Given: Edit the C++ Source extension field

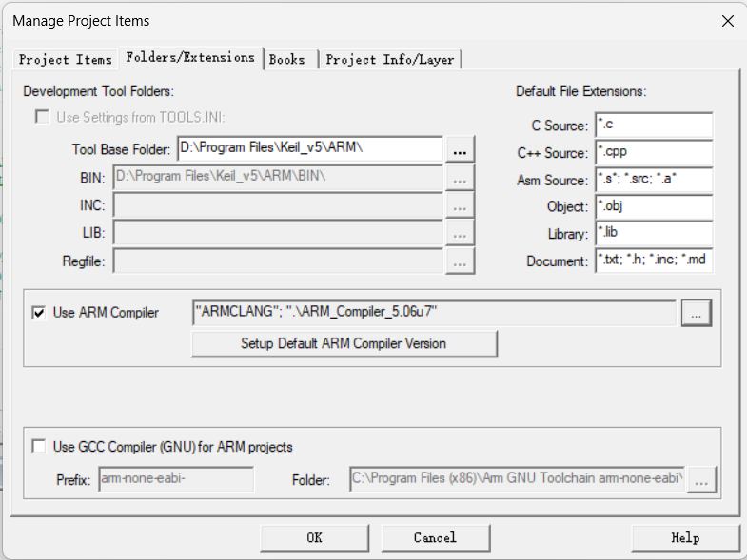Looking at the screenshot, I should 654,152.
